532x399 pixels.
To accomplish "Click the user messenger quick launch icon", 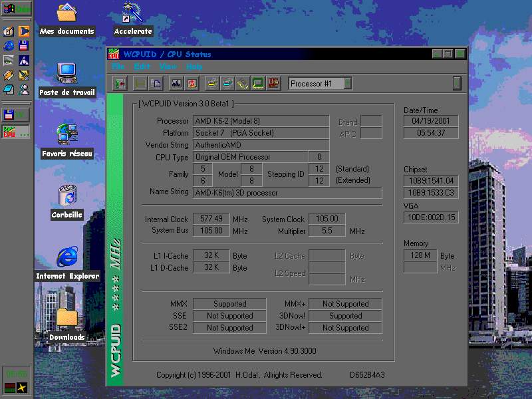I will [x=24, y=90].
